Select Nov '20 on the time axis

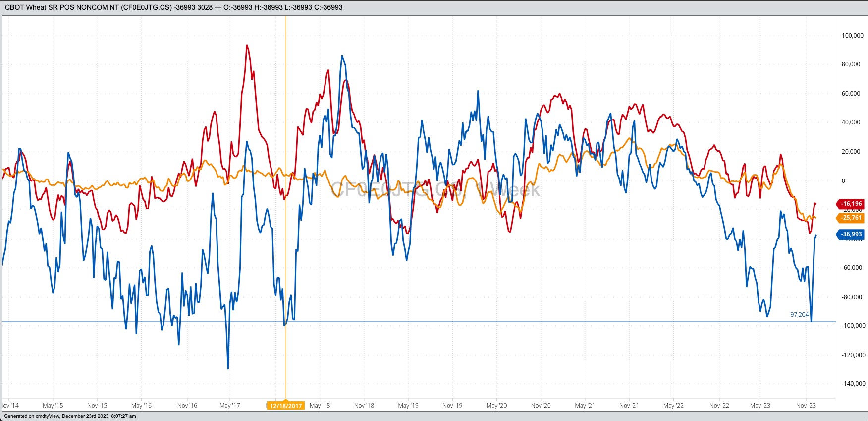coord(541,406)
